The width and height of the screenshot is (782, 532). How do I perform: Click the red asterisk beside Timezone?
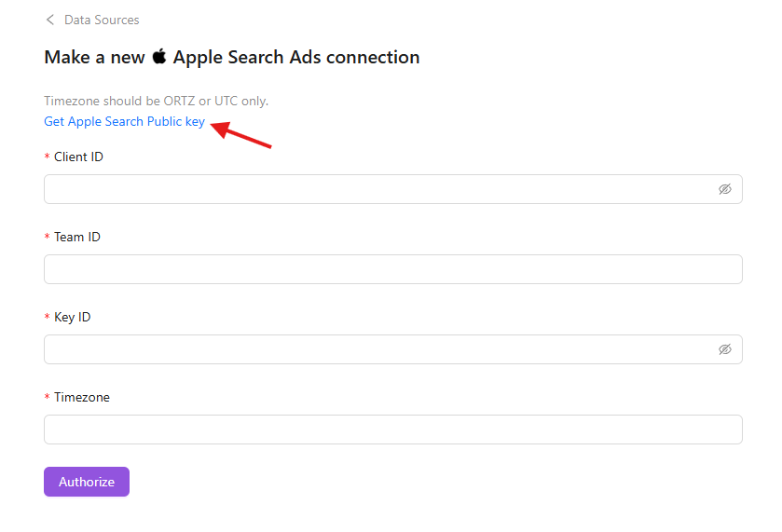click(x=47, y=397)
